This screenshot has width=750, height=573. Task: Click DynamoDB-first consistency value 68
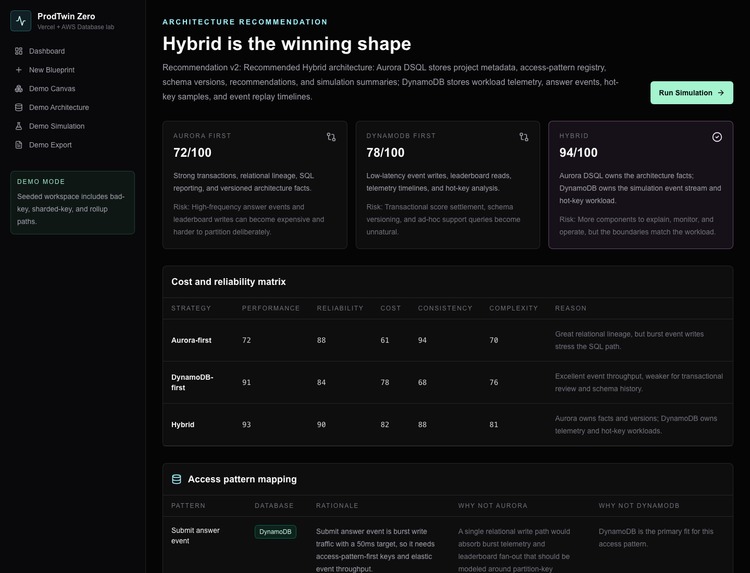(x=422, y=382)
